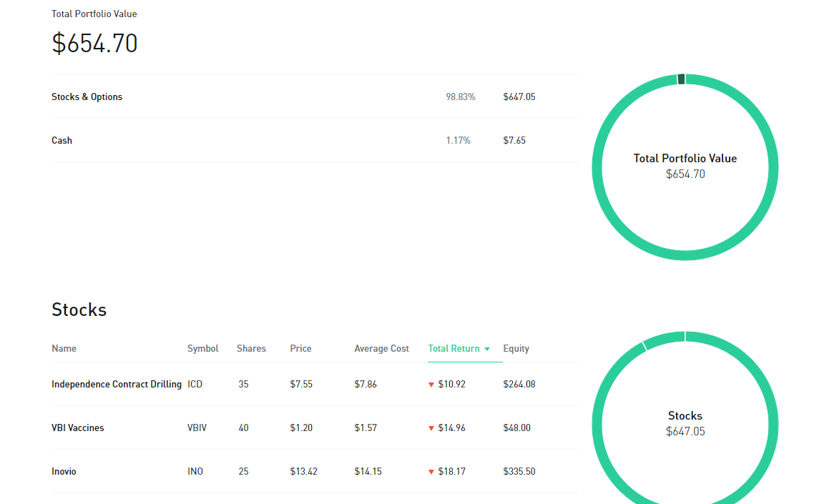Sort the stocks list by Name
Image resolution: width=814 pixels, height=504 pixels.
tap(64, 349)
